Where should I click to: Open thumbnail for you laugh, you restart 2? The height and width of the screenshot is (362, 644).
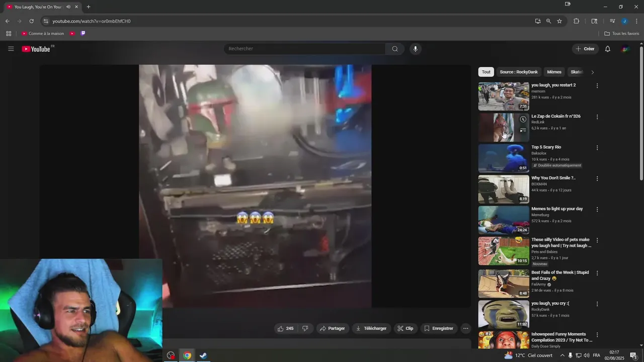[504, 97]
